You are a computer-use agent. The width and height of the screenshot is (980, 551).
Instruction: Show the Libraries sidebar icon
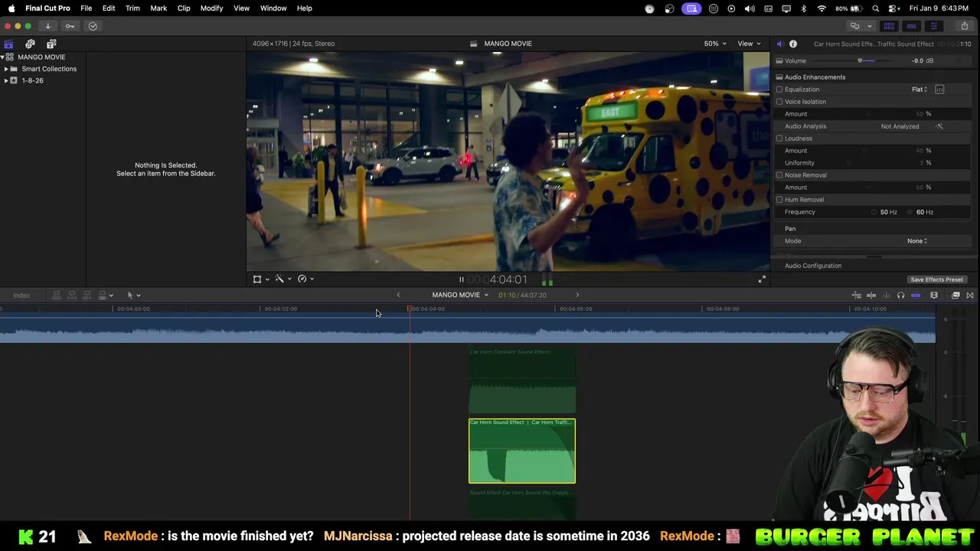[x=8, y=44]
